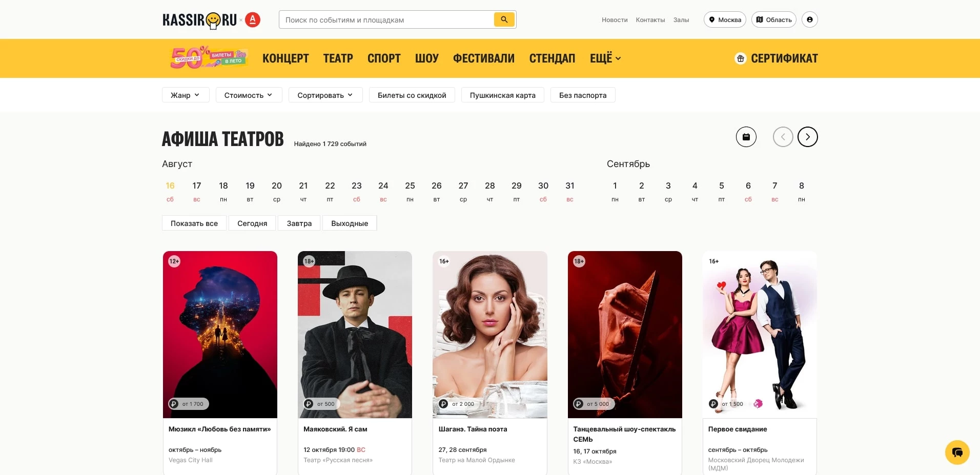
Task: Open the Стоимость price dropdown
Action: 249,95
